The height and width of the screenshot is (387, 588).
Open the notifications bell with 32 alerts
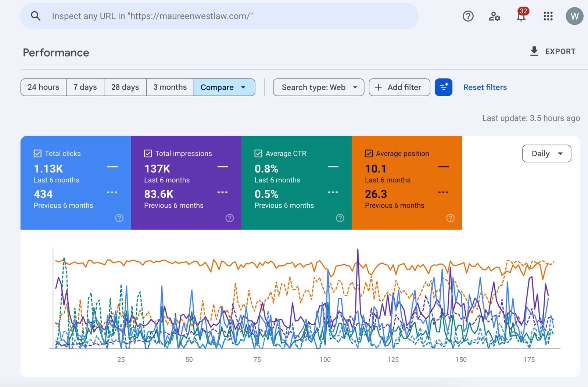(x=521, y=15)
